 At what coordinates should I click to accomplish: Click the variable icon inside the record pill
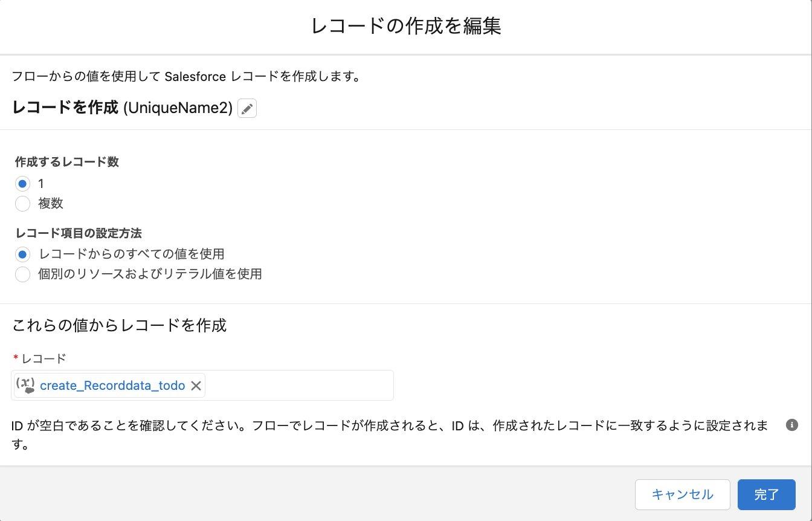pos(25,385)
